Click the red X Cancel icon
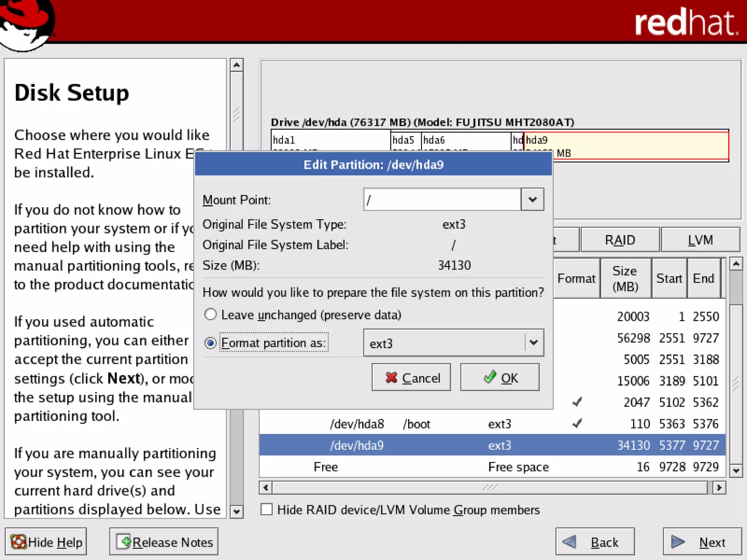Image resolution: width=747 pixels, height=560 pixels. (x=391, y=378)
